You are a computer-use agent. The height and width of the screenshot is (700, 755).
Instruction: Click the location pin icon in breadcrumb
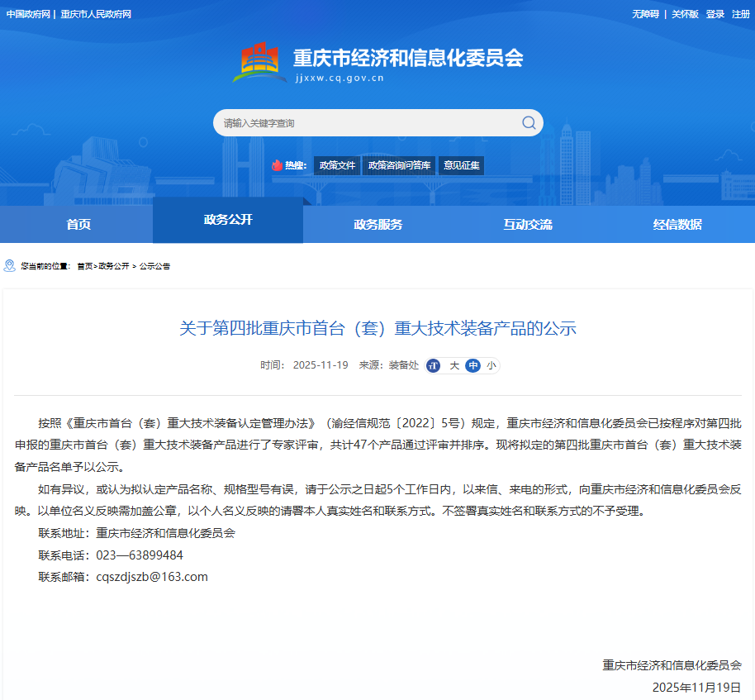(x=10, y=265)
